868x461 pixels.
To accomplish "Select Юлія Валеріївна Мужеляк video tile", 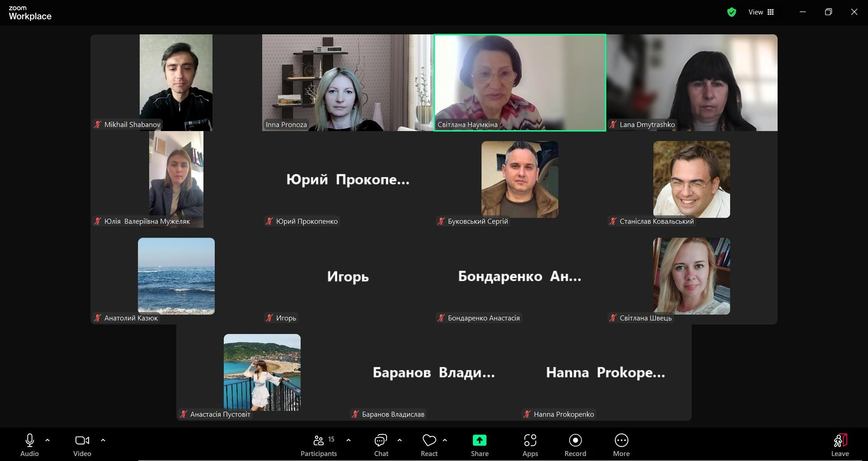I will coord(176,179).
